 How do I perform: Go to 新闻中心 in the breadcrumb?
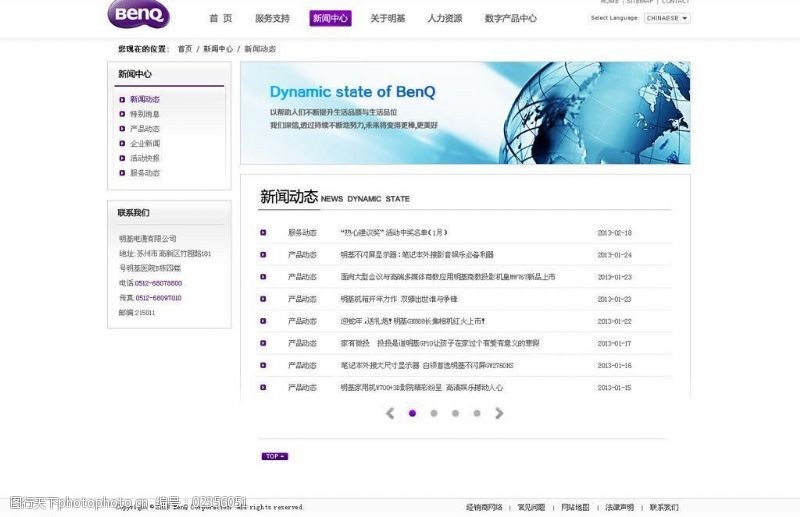click(x=218, y=49)
